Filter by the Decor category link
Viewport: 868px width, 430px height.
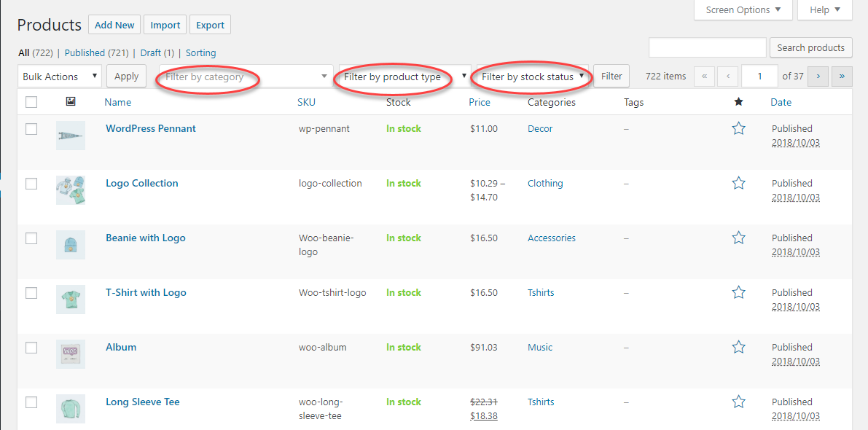coord(540,128)
